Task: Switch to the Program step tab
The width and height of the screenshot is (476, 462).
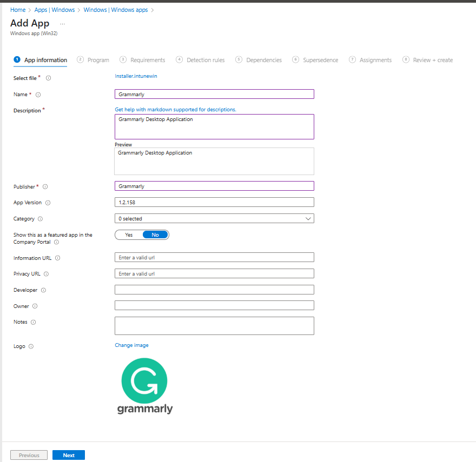Action: (93, 60)
